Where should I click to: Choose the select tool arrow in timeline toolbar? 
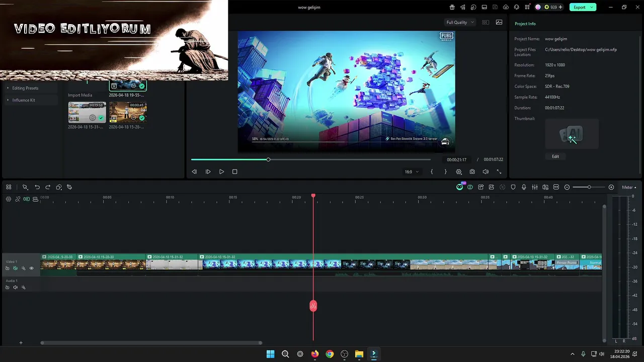[25, 187]
